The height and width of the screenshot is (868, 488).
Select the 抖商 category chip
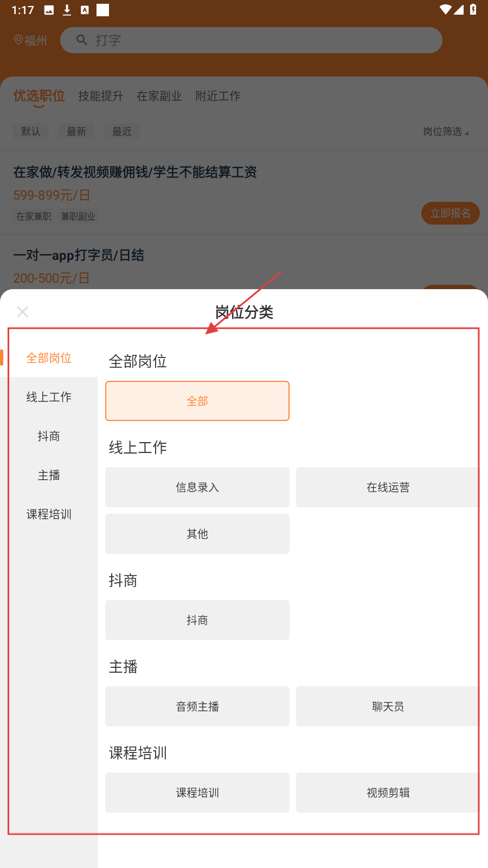point(197,620)
